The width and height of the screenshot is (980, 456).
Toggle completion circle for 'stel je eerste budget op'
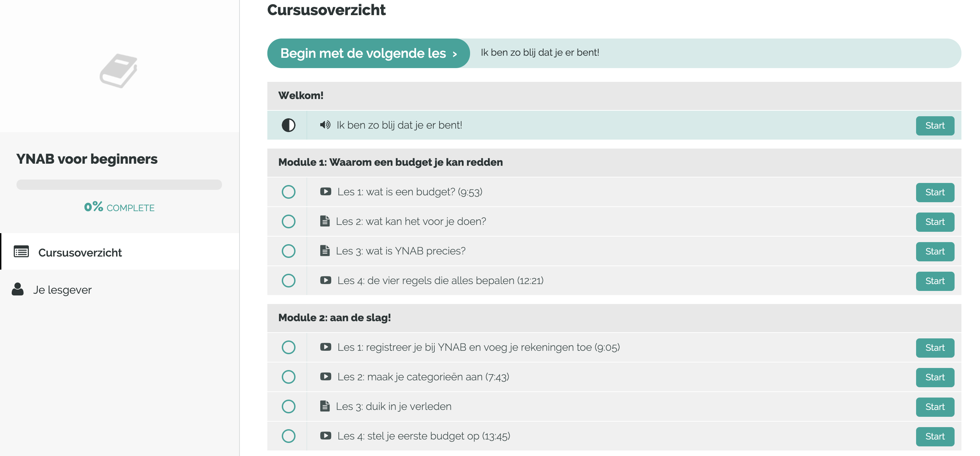tap(288, 436)
